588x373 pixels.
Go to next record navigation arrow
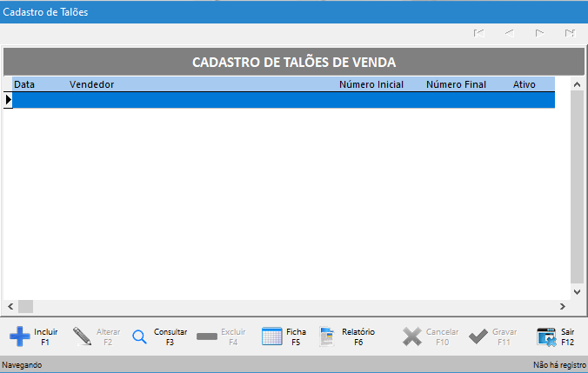539,33
